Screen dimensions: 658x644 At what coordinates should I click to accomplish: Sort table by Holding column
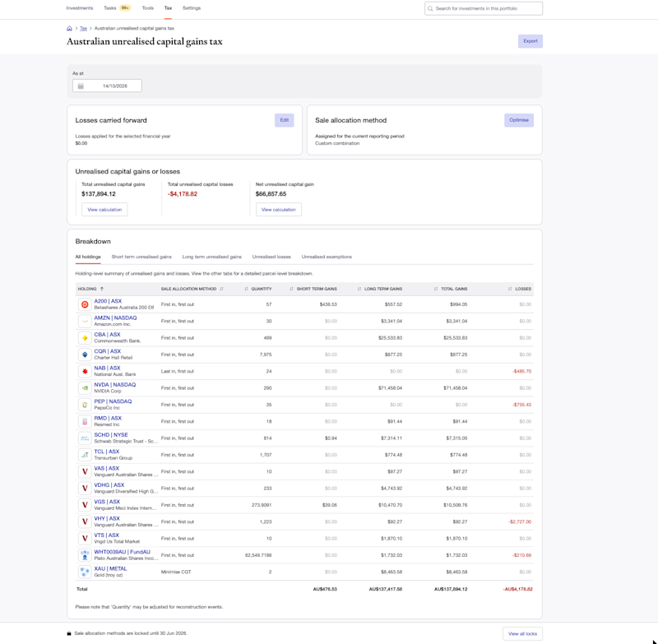pos(90,289)
